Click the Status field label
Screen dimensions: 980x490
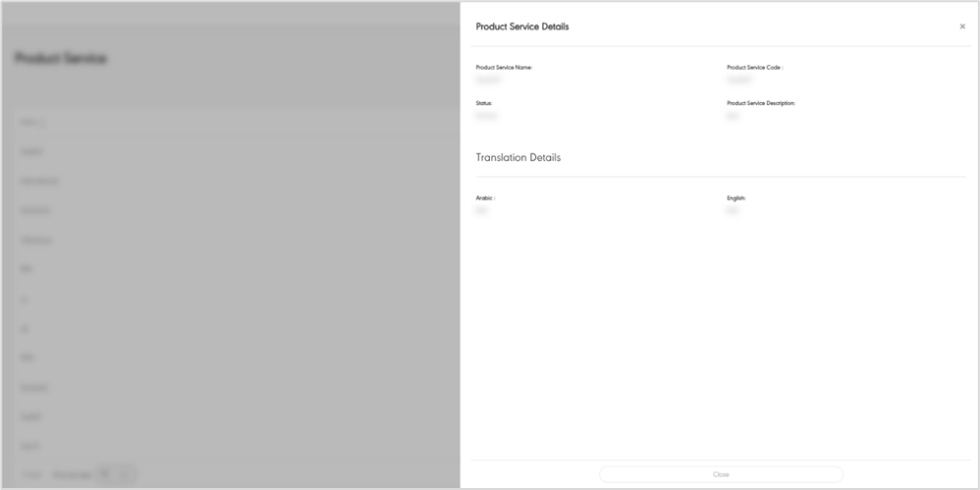tap(484, 103)
